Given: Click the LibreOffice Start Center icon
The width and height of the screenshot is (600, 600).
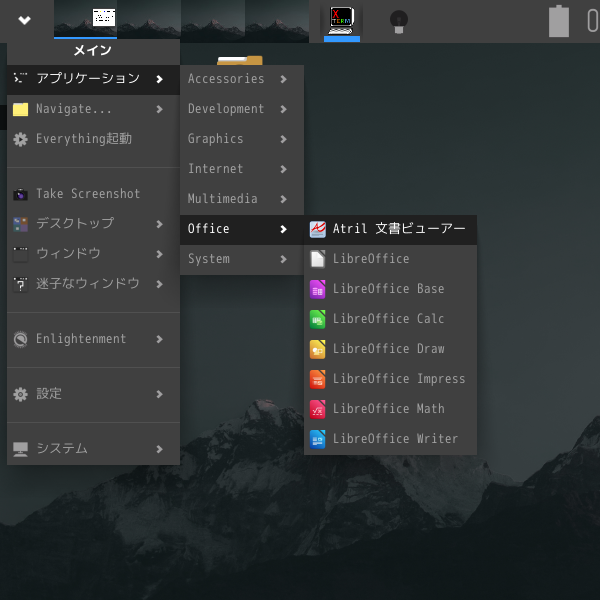Looking at the screenshot, I should coord(317,259).
